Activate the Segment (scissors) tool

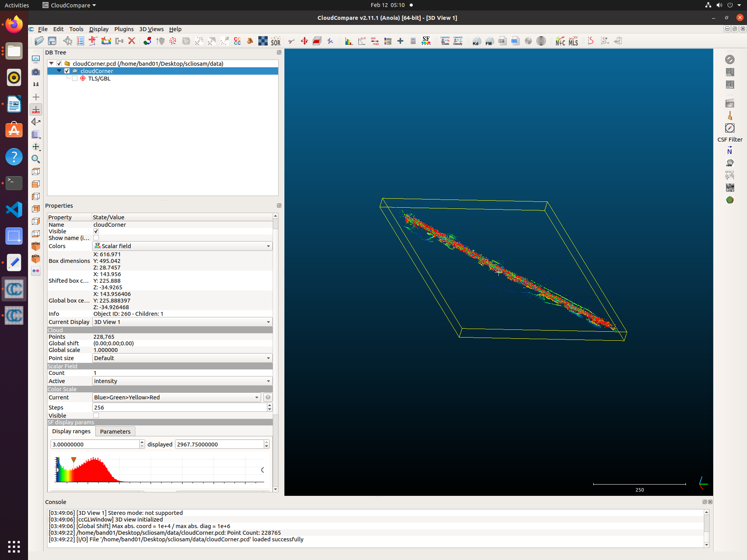pos(291,41)
